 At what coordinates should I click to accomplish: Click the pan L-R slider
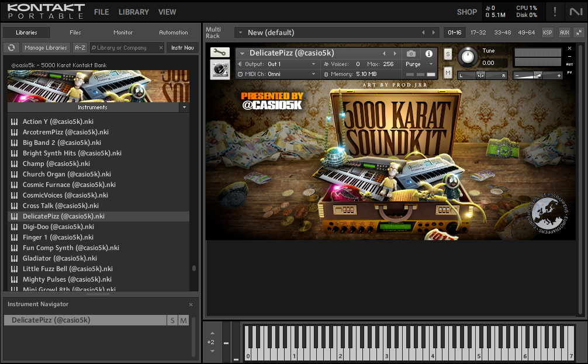point(482,75)
